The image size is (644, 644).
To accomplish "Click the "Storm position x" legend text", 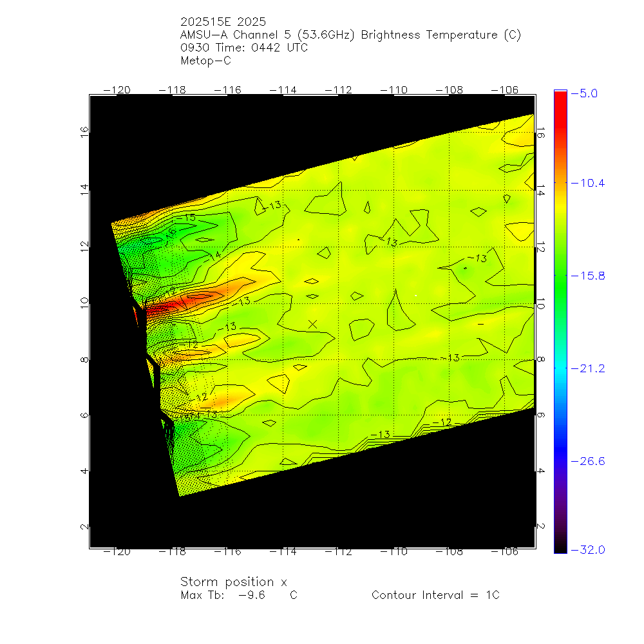I will pyautogui.click(x=233, y=582).
